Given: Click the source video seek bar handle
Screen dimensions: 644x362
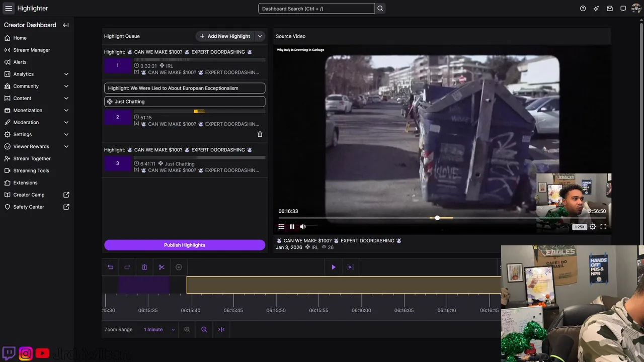Looking at the screenshot, I should (437, 218).
